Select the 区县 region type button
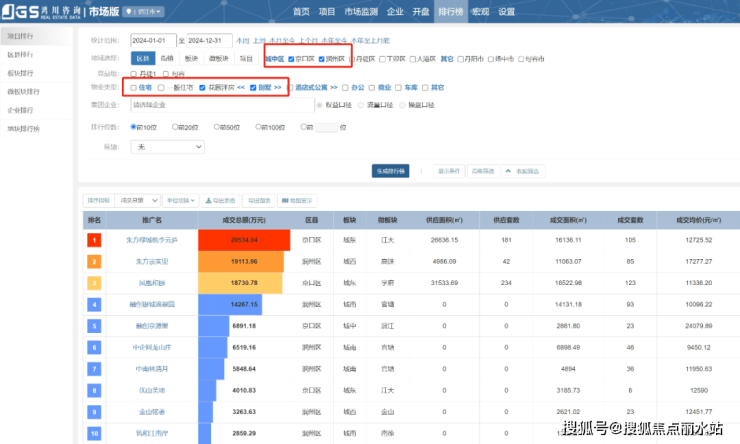Image resolution: width=740 pixels, height=444 pixels. 143,59
